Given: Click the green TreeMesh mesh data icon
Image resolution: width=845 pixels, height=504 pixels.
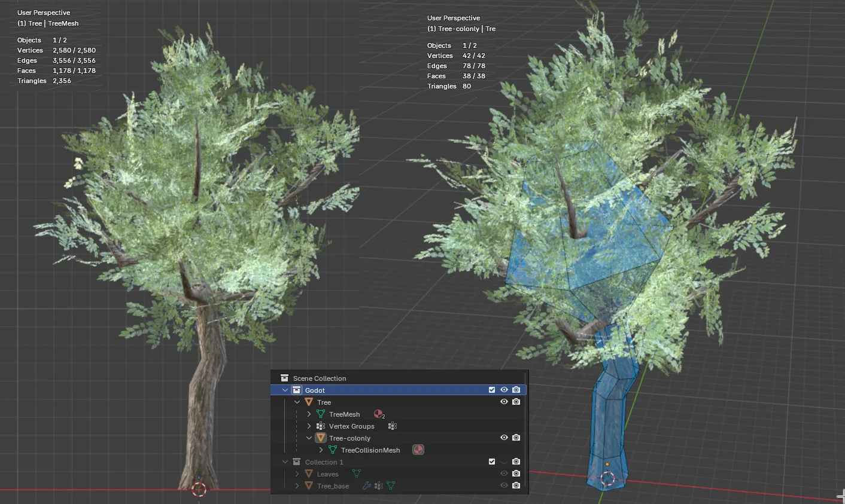Looking at the screenshot, I should coord(321,414).
